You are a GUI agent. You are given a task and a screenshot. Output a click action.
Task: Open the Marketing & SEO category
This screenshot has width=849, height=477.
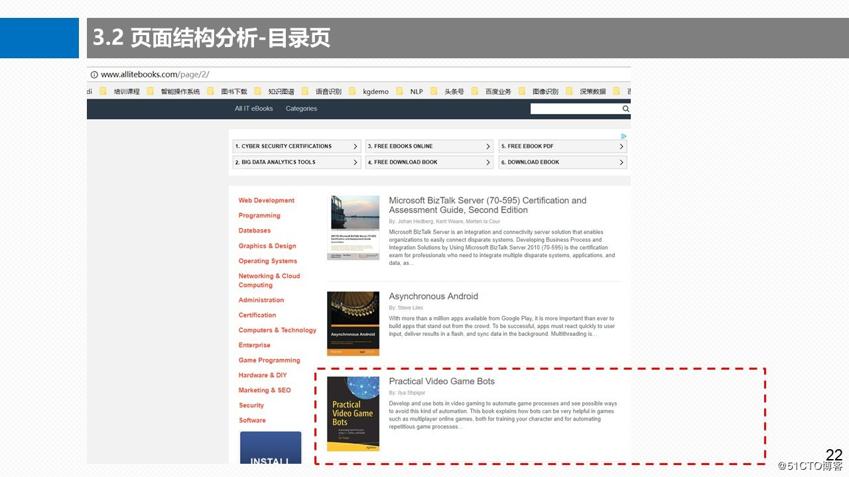(264, 390)
